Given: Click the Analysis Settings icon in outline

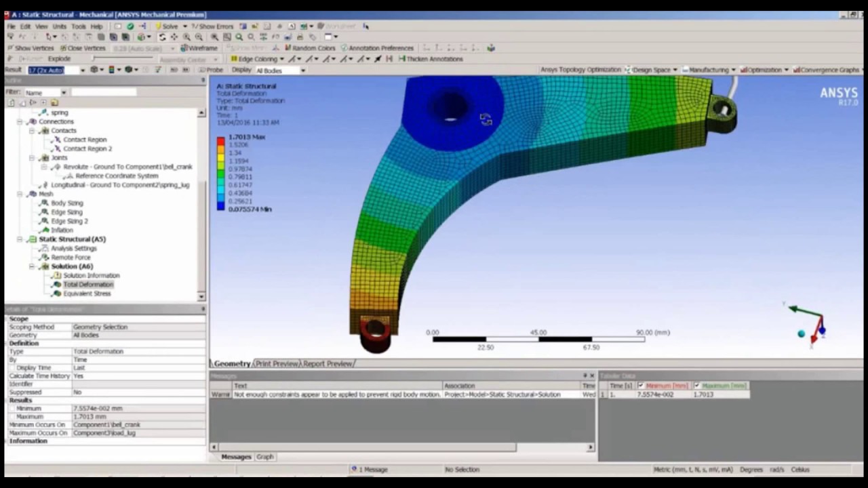Looking at the screenshot, I should tap(45, 249).
